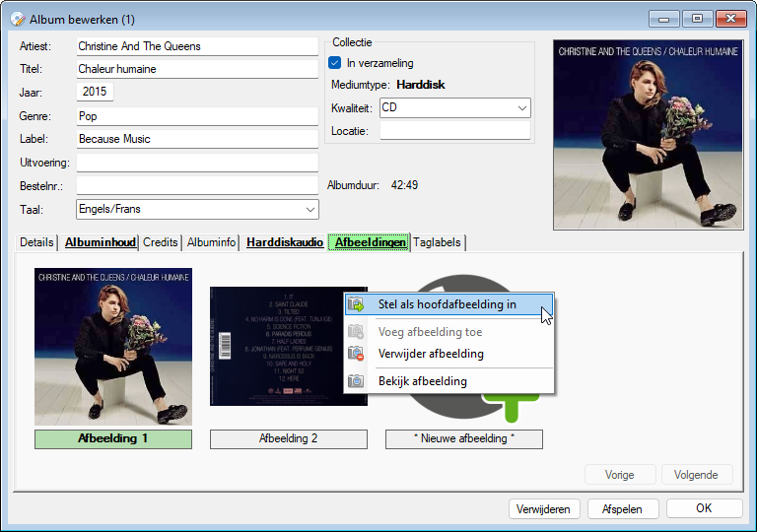The width and height of the screenshot is (757, 532).
Task: Select the Afbeeldingen tab
Action: (370, 242)
